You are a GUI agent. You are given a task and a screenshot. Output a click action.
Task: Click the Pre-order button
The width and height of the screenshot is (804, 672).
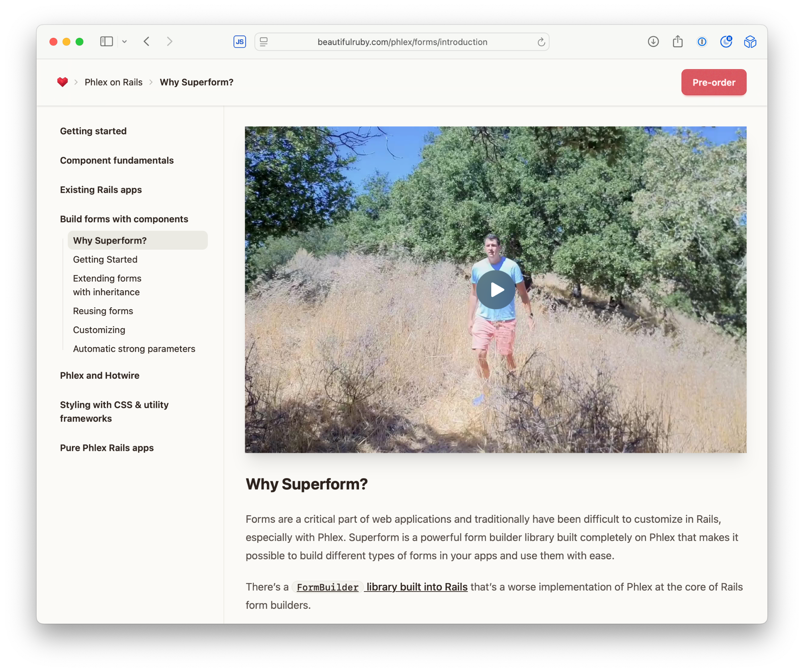click(x=714, y=82)
